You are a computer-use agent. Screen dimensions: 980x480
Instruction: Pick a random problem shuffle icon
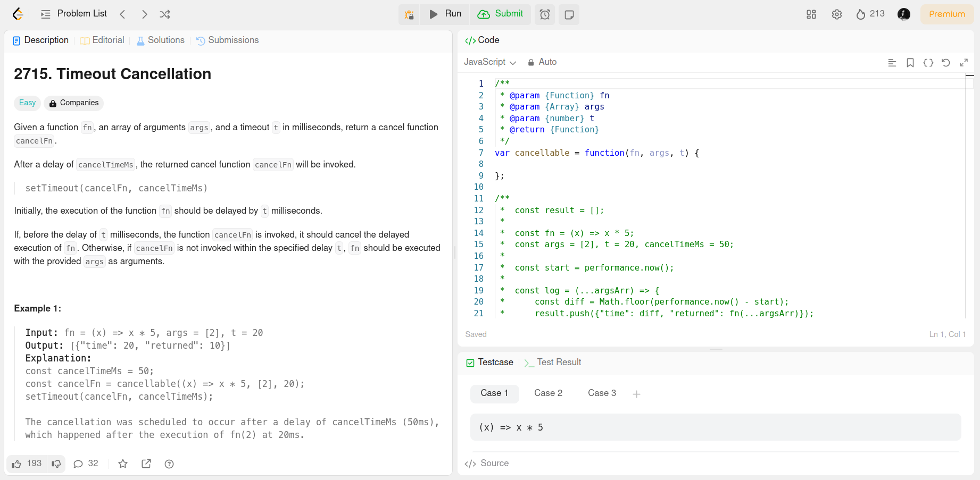[165, 14]
